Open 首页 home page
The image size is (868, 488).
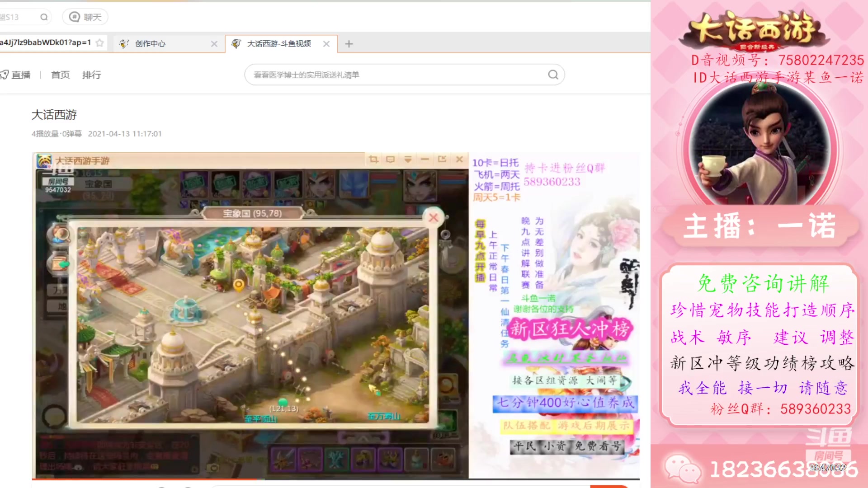60,75
